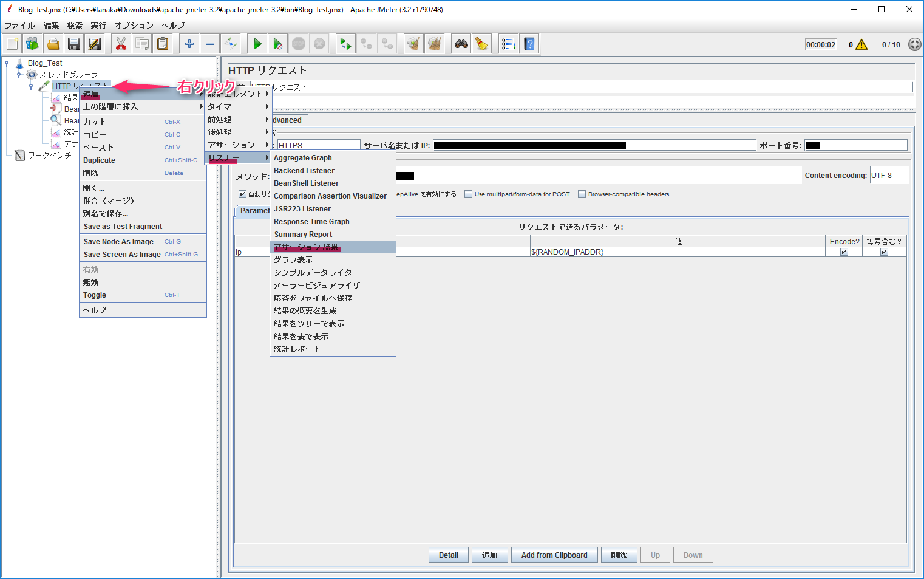Image resolution: width=924 pixels, height=579 pixels.
Task: Collapse the スレッドグループ tree node
Action: click(19, 75)
